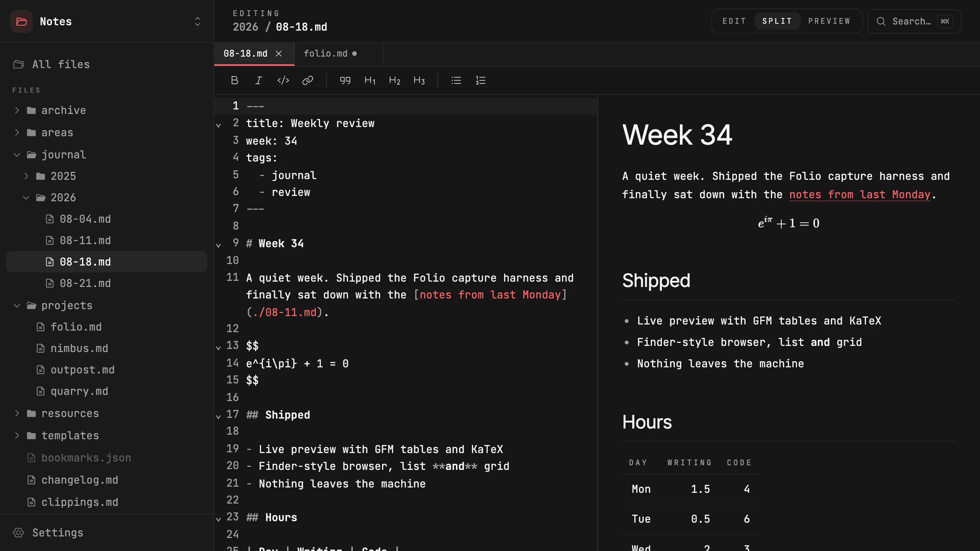Close the 08-18.md tab
The image size is (980, 551).
click(x=279, y=54)
